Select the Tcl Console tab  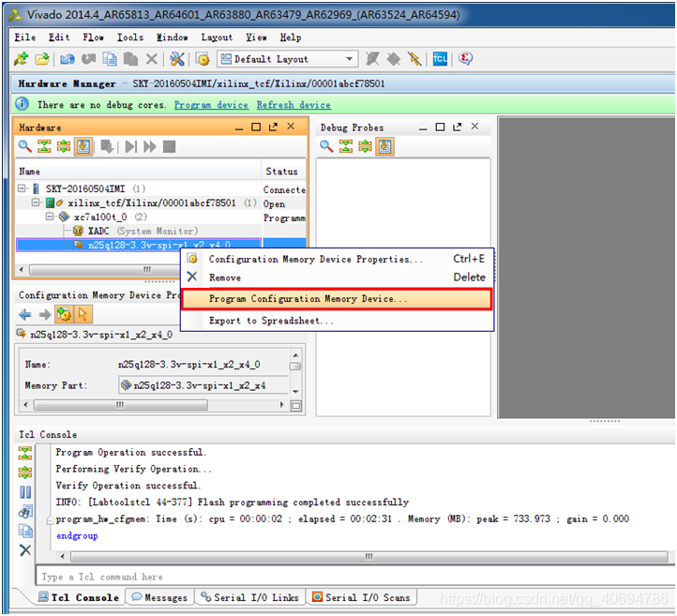(x=78, y=597)
